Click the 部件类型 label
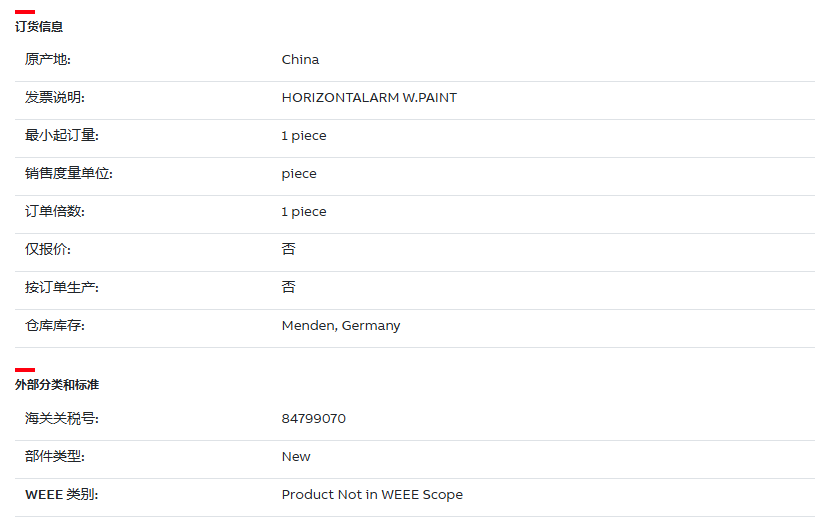Viewport: 824px width, 525px height. pyautogui.click(x=55, y=457)
